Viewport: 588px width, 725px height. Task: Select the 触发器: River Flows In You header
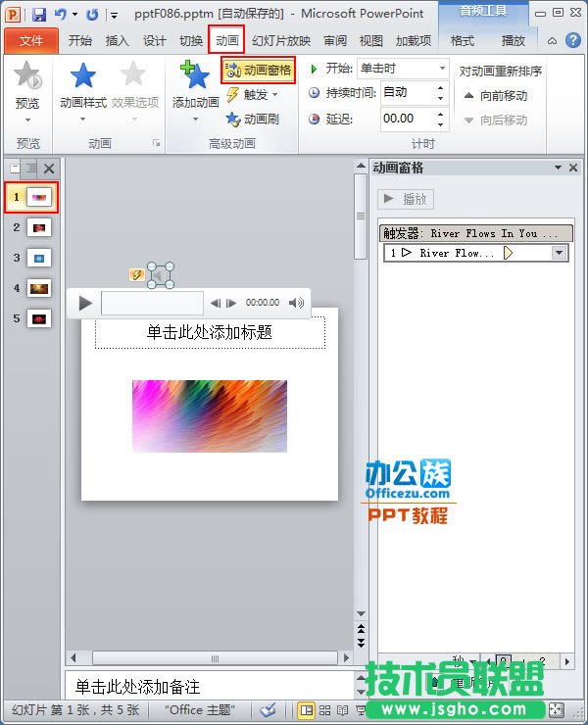pos(475,233)
